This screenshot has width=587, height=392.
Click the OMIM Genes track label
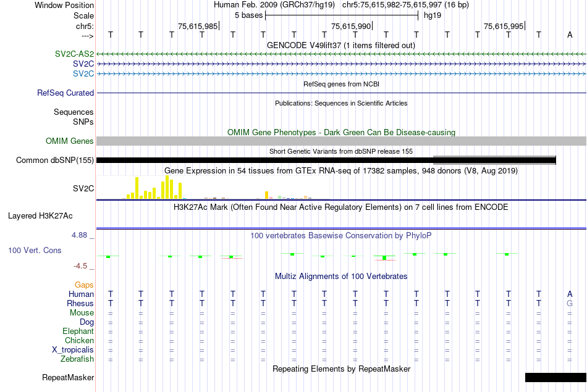pos(70,141)
